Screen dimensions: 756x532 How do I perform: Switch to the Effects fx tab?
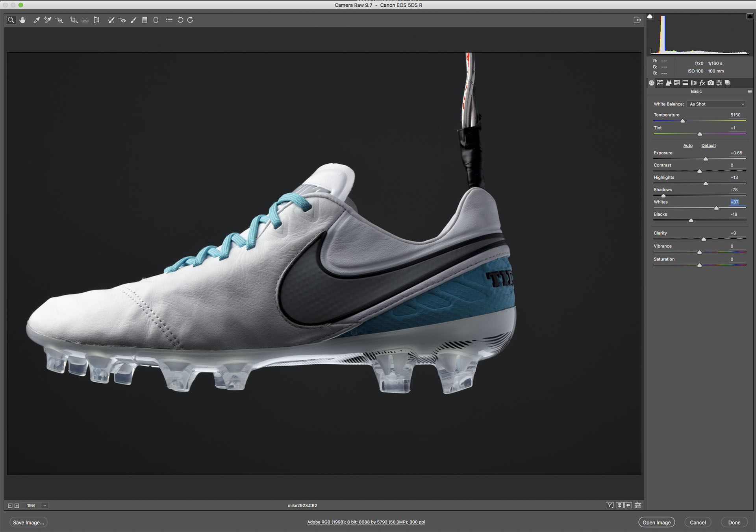pos(702,83)
